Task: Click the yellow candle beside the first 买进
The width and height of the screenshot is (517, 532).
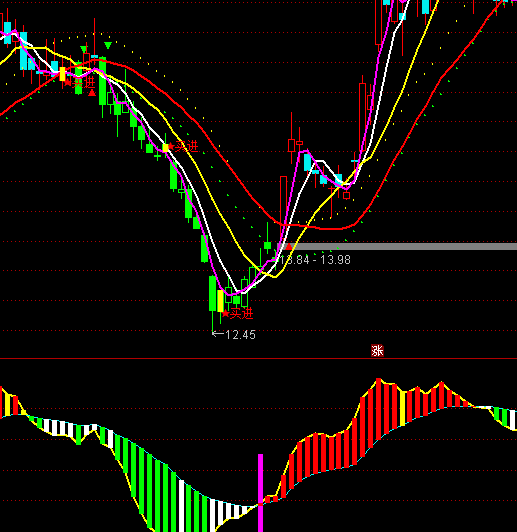Action: click(x=62, y=74)
